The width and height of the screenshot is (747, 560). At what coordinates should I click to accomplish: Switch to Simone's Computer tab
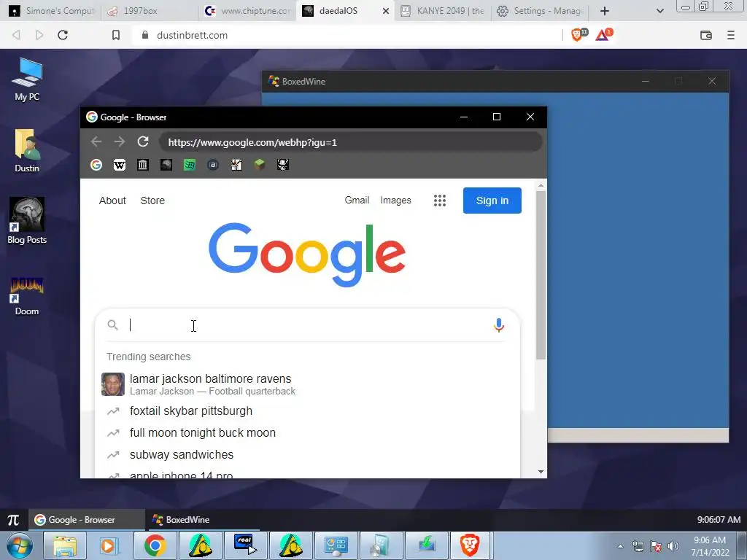[x=52, y=10]
